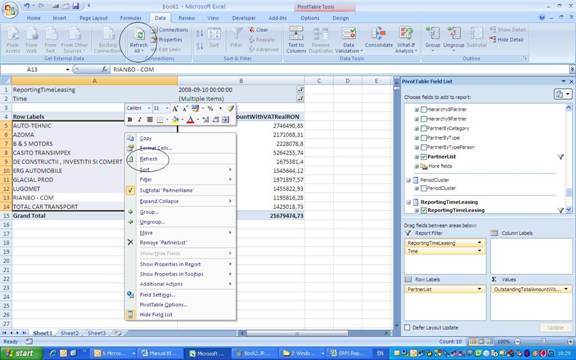Open the Data Validation tool
The height and width of the screenshot is (360, 576).
pyautogui.click(x=348, y=40)
